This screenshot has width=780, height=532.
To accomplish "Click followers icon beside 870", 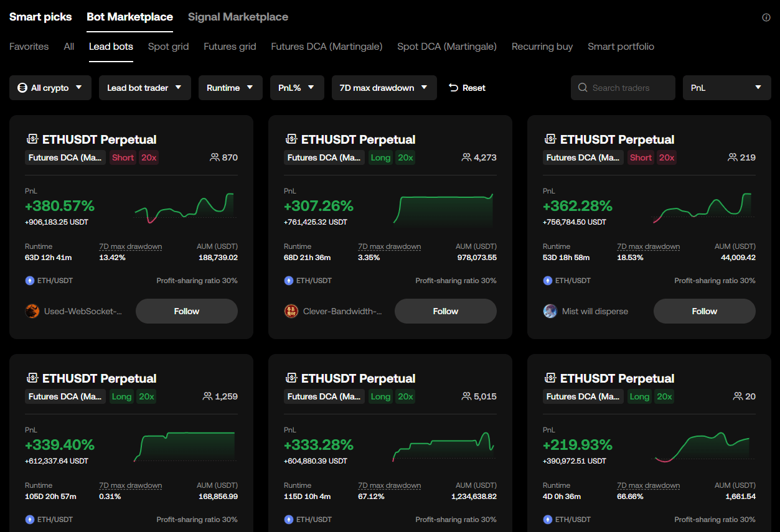I will tap(215, 157).
